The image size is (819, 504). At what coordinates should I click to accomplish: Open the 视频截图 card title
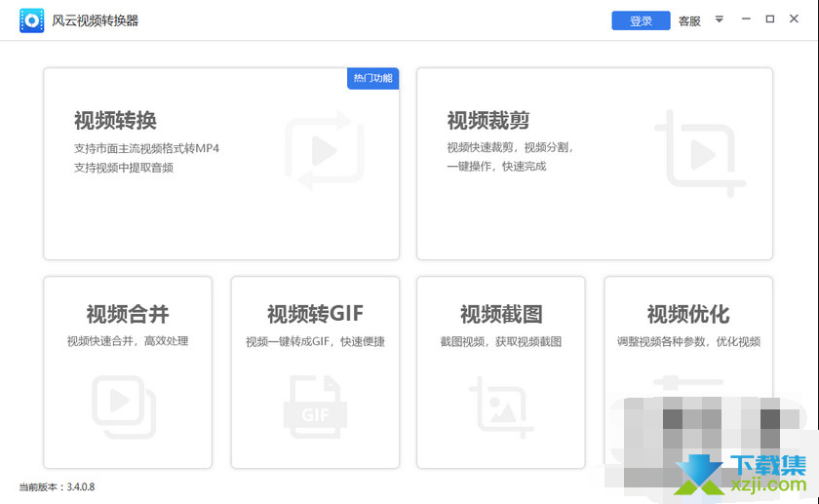[501, 315]
